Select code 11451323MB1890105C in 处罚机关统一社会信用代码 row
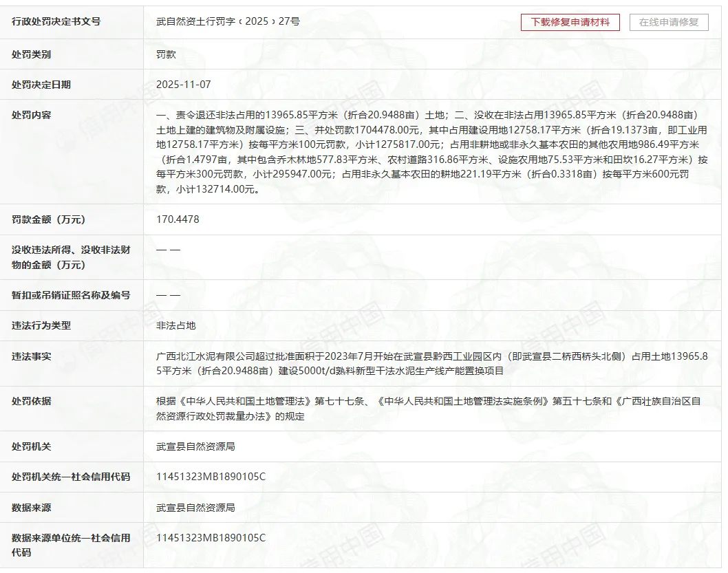 point(211,477)
